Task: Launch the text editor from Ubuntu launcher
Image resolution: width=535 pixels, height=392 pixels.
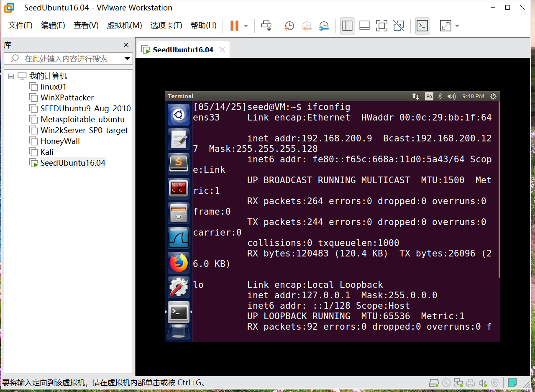Action: pos(179,139)
